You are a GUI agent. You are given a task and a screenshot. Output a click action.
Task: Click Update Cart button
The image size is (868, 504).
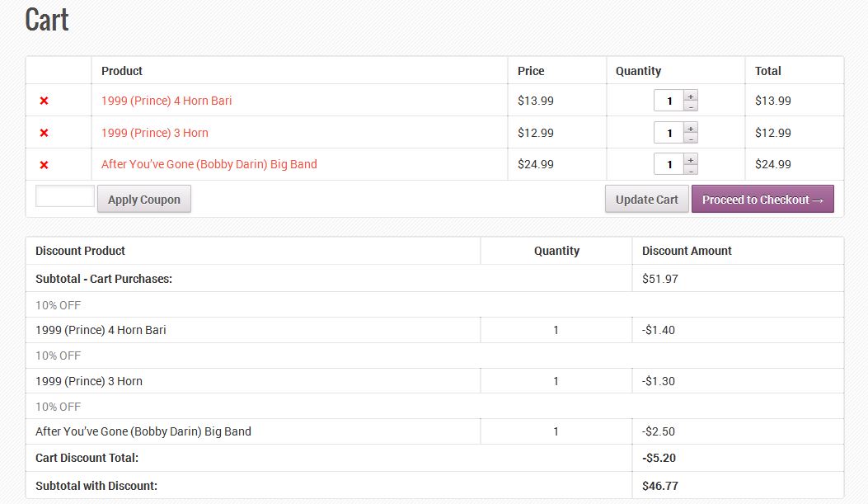(646, 200)
